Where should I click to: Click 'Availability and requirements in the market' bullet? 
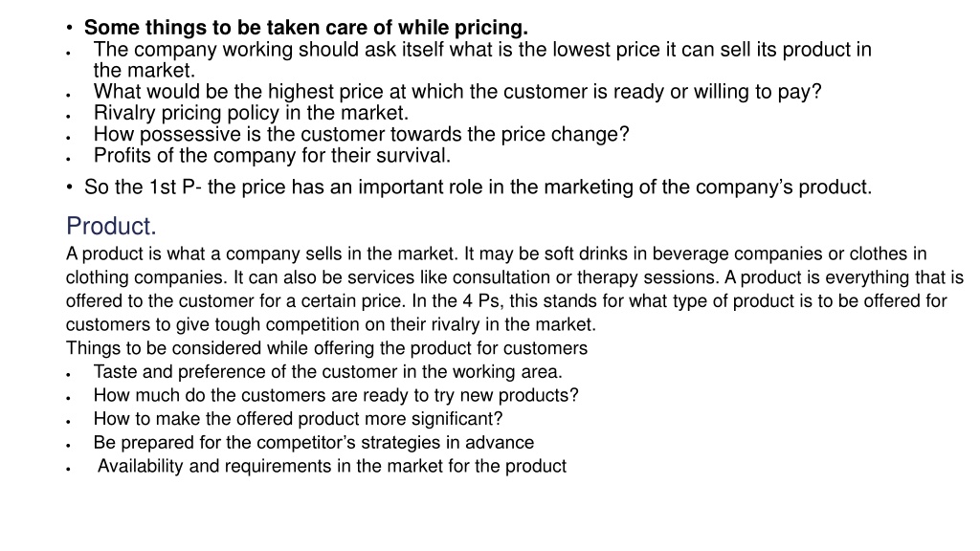tap(332, 466)
